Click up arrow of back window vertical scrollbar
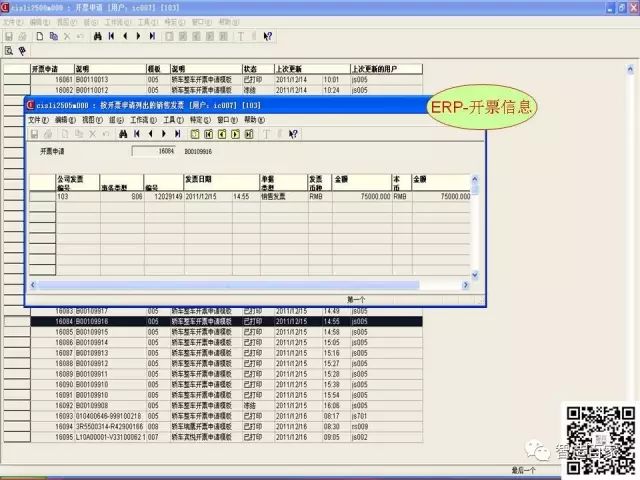 [630, 69]
